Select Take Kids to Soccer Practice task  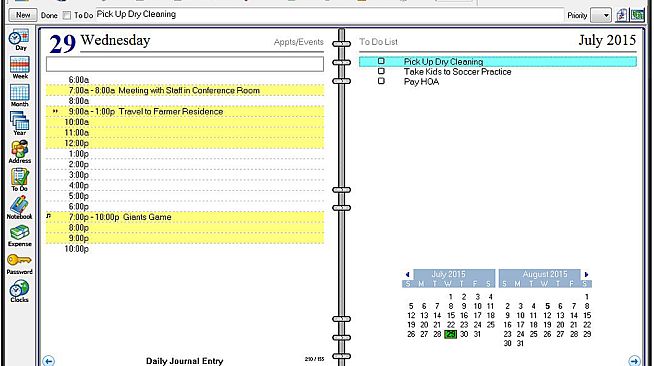pyautogui.click(x=457, y=72)
